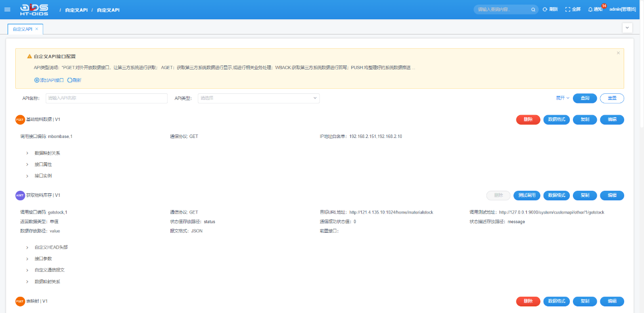Click the greyed-out 删除 for 获取物料库存
The image size is (644, 313).
[498, 195]
